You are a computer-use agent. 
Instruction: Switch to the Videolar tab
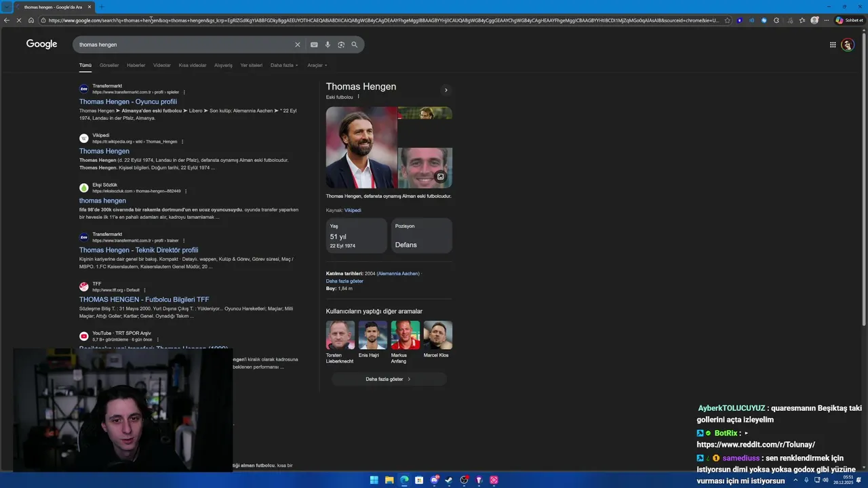pyautogui.click(x=162, y=65)
